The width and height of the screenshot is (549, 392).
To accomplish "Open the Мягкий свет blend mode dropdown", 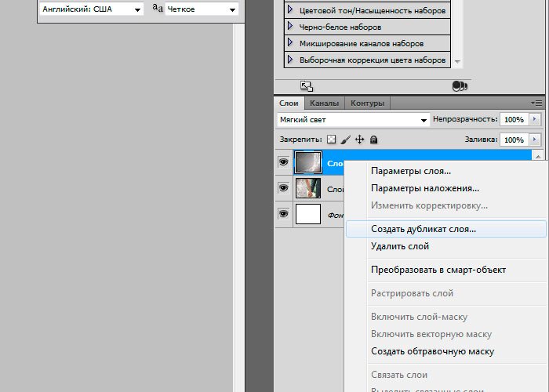I will [352, 120].
